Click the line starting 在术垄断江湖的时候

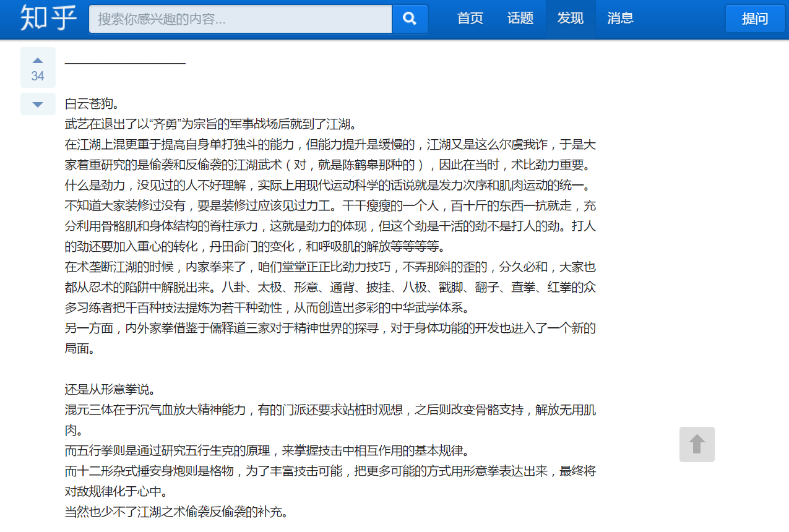pos(330,267)
